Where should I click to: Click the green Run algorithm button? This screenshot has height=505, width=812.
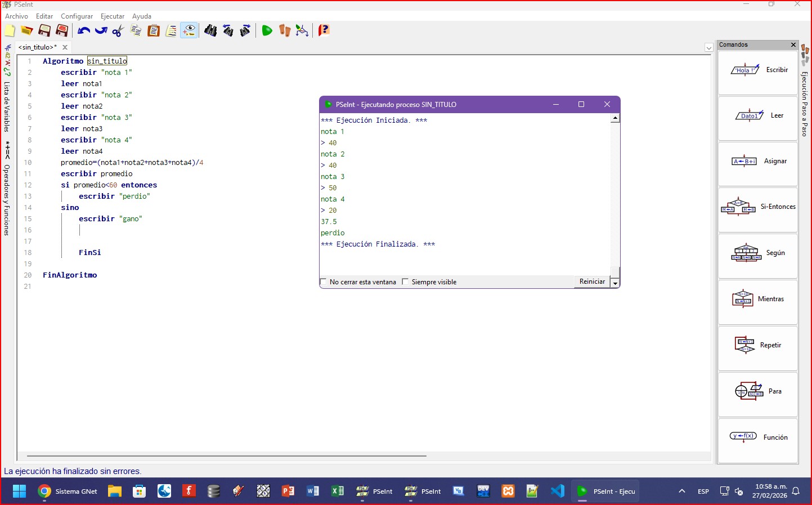(267, 30)
